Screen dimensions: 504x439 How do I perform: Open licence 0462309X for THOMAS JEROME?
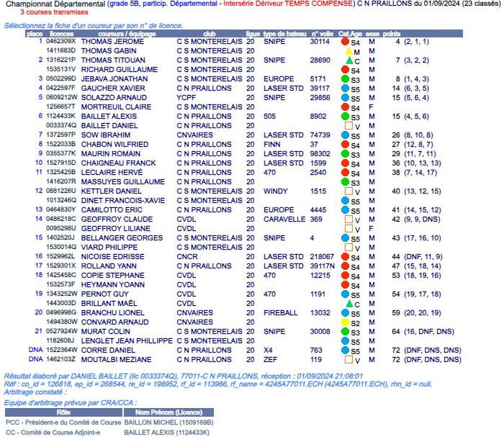click(x=61, y=42)
